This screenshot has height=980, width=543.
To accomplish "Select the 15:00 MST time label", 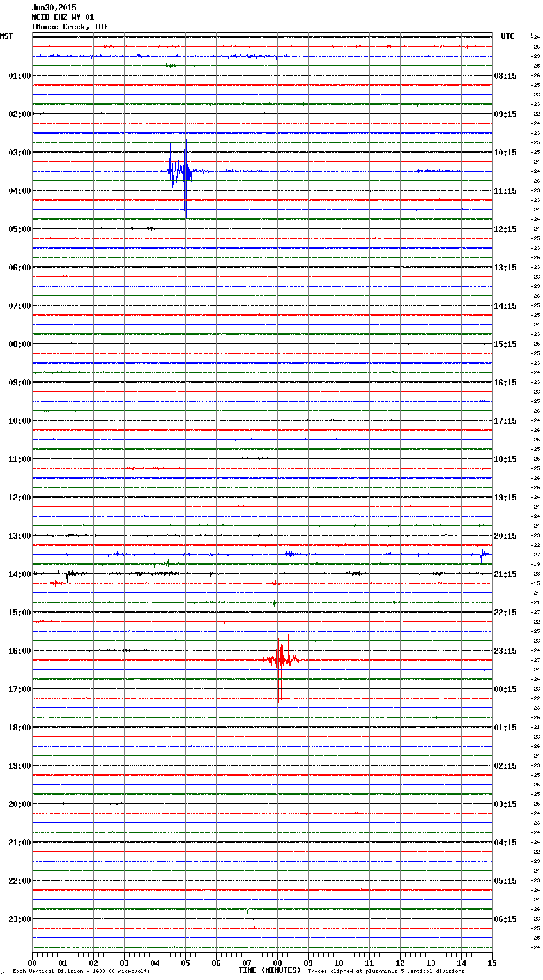I will coord(20,612).
